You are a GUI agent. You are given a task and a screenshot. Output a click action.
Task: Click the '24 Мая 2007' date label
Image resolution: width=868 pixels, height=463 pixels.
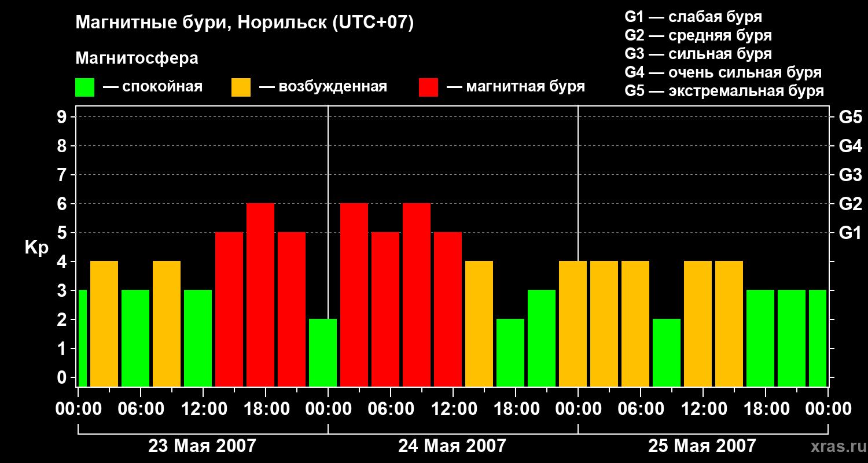pyautogui.click(x=452, y=446)
